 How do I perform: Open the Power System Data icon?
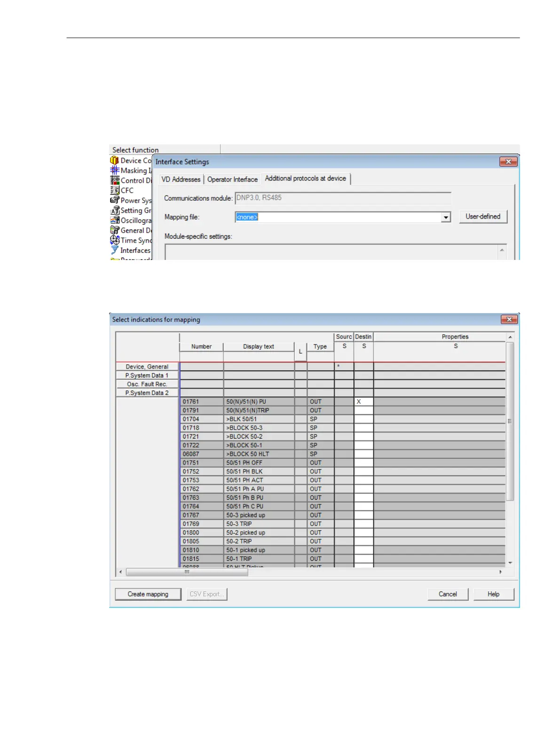[x=114, y=200]
